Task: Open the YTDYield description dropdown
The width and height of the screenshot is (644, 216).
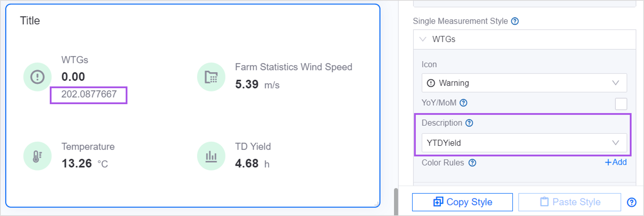Action: [524, 143]
